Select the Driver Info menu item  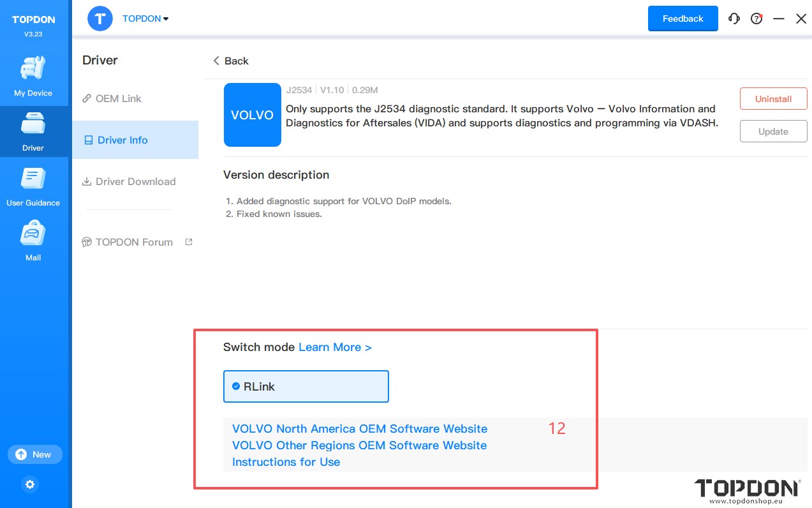[135, 140]
